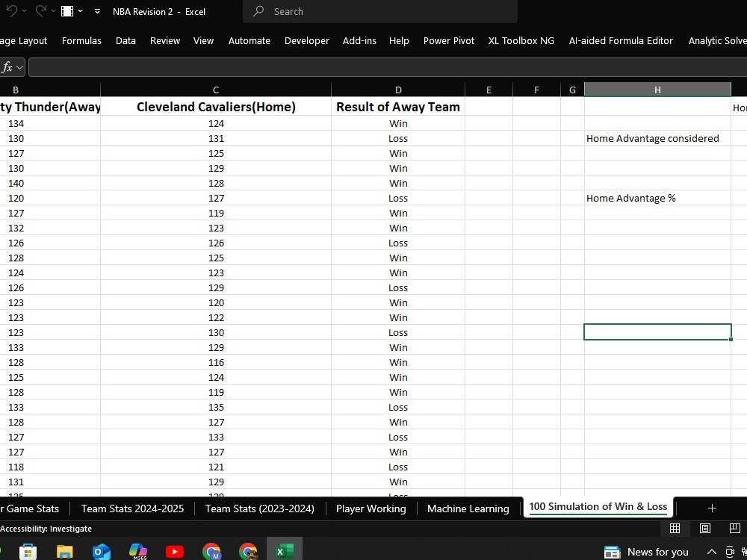The image size is (747, 560).
Task: Open the Player Working sheet tab
Action: pos(371,508)
